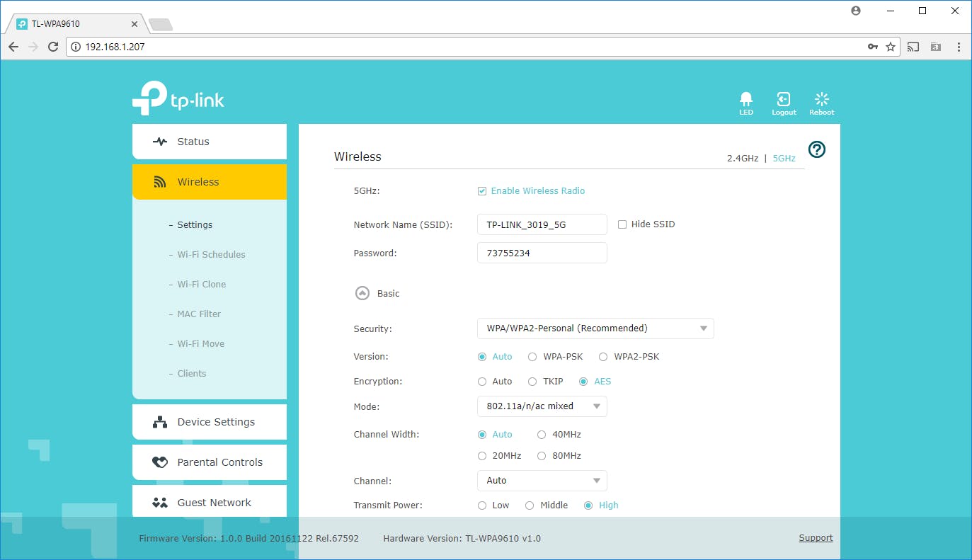Click the Wireless signal icon

point(160,182)
